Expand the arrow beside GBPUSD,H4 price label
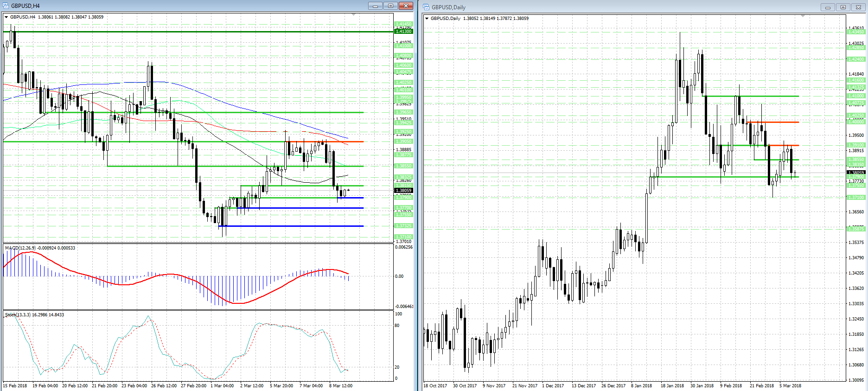Image resolution: width=868 pixels, height=391 pixels. 6,17
